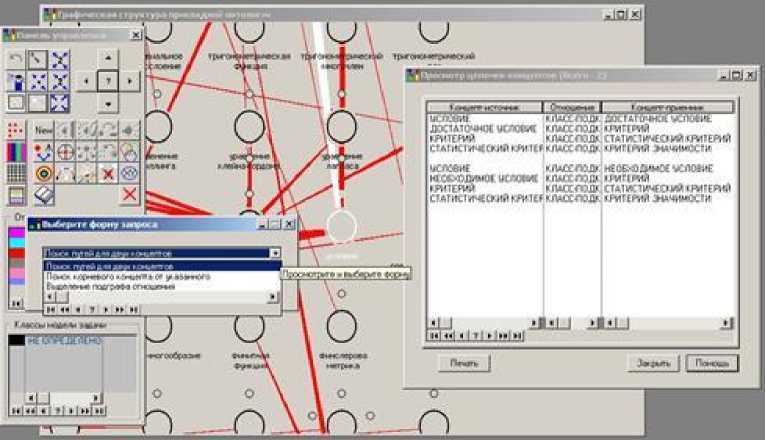
Task: Select 'Выделение подграфа отношений' option
Action: [x=162, y=287]
